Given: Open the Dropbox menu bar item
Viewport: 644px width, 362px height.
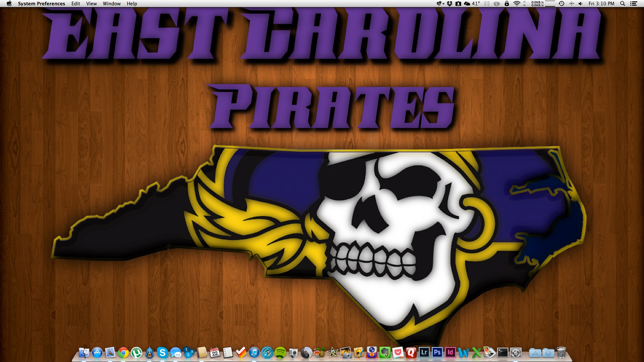Looking at the screenshot, I should coord(449,4).
